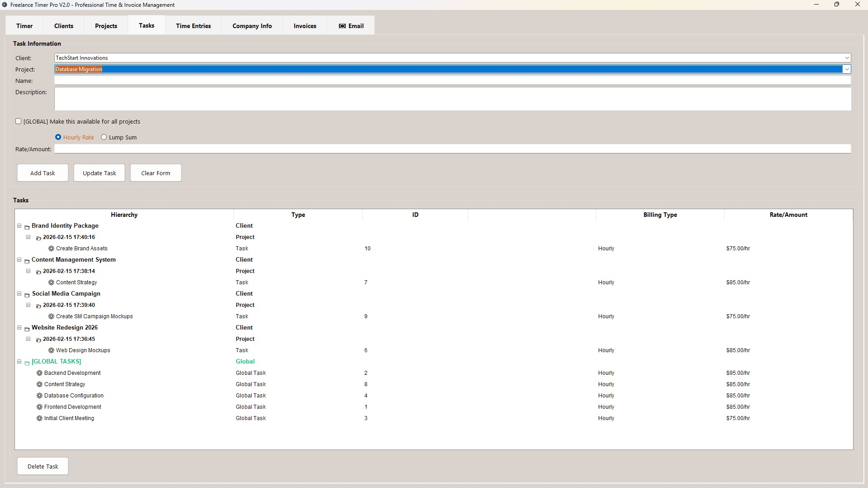
Task: Enable the make available for all projects checkbox
Action: 18,121
